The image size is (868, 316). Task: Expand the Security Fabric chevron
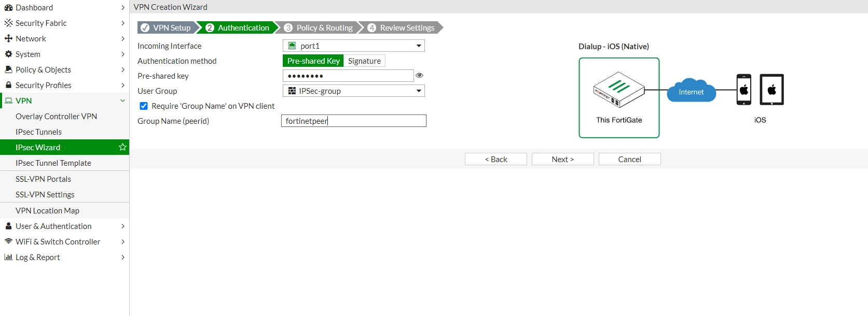(123, 23)
